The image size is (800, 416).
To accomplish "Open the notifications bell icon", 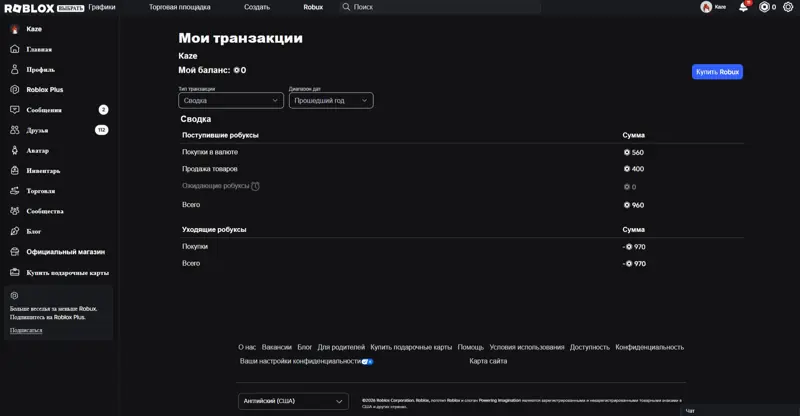I will [x=743, y=7].
